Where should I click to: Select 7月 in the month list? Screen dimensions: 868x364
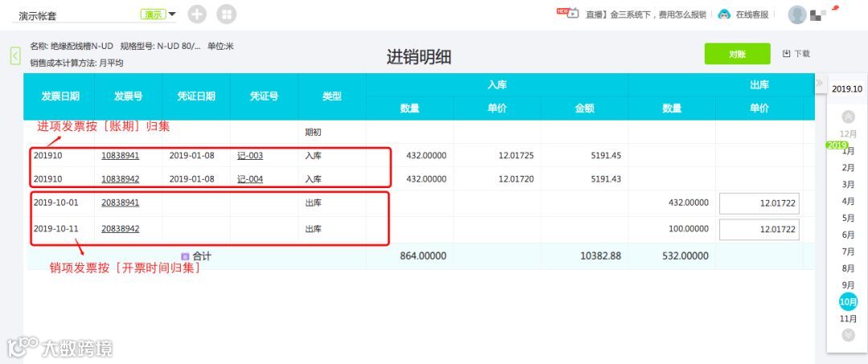click(x=848, y=252)
